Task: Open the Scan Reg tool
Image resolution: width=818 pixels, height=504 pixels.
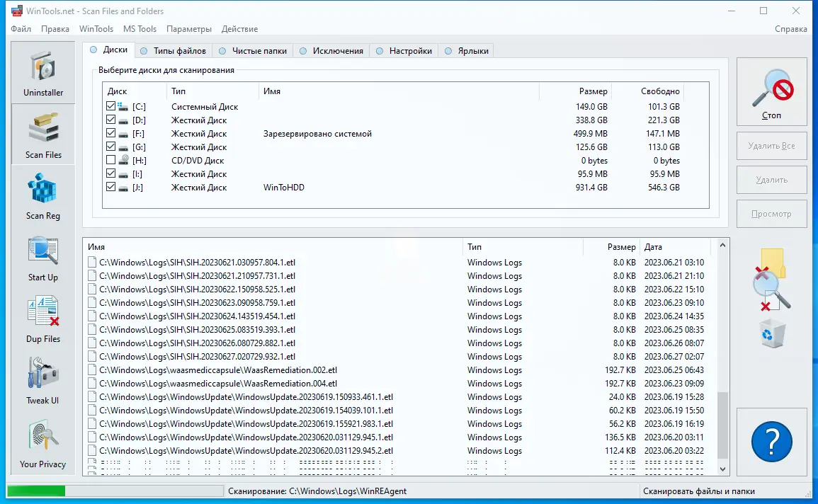Action: point(42,196)
